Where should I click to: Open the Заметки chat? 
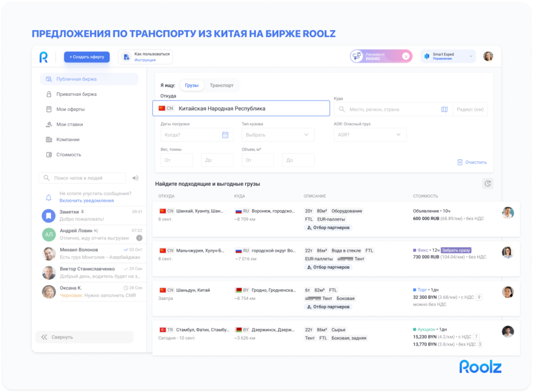coord(92,215)
